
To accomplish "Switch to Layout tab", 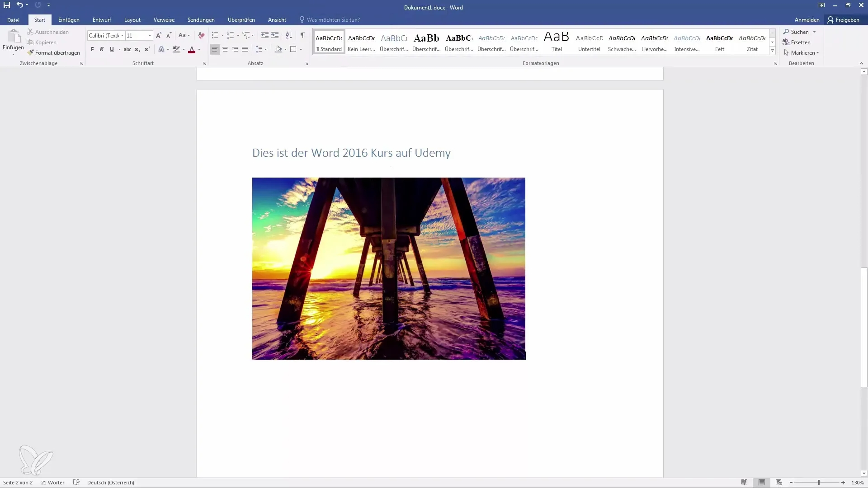I will click(x=132, y=20).
